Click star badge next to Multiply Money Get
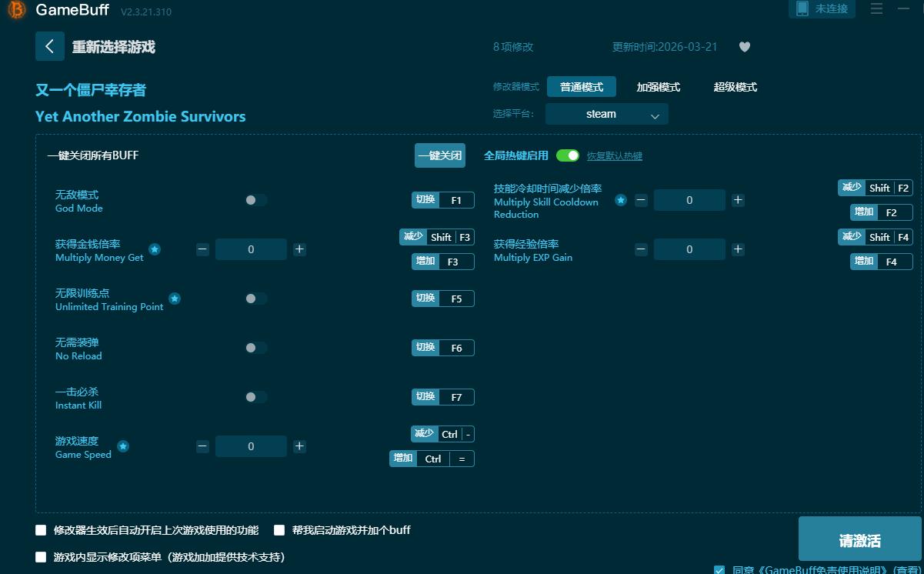Screen dimensions: 924x574 tap(155, 249)
